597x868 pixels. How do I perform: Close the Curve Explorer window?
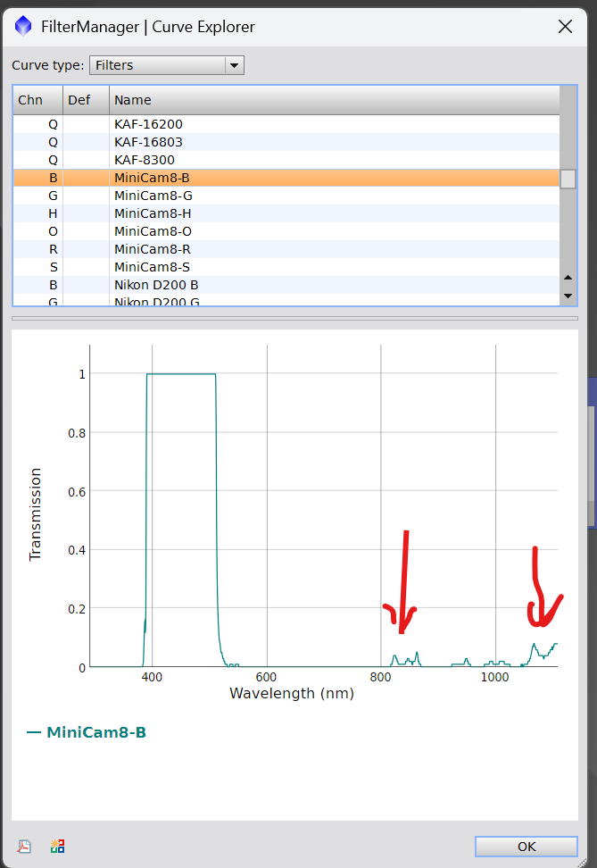click(x=565, y=27)
